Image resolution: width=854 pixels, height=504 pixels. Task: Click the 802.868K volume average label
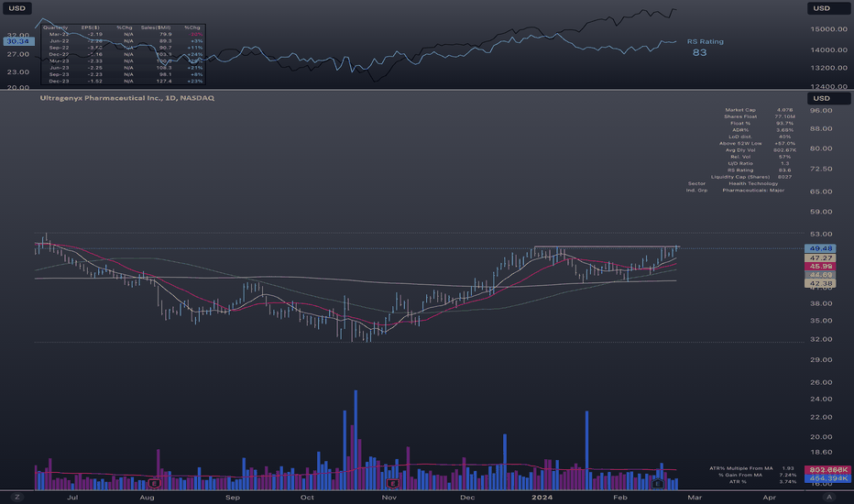click(x=827, y=470)
